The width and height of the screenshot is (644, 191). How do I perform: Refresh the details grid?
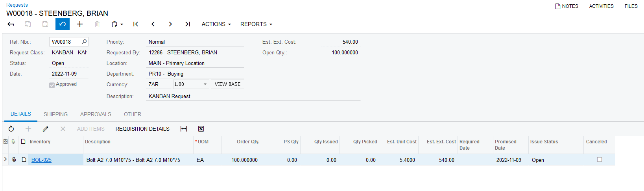(11, 129)
